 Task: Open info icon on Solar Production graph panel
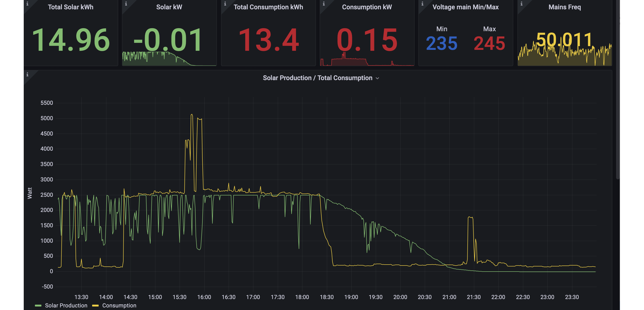(x=27, y=75)
